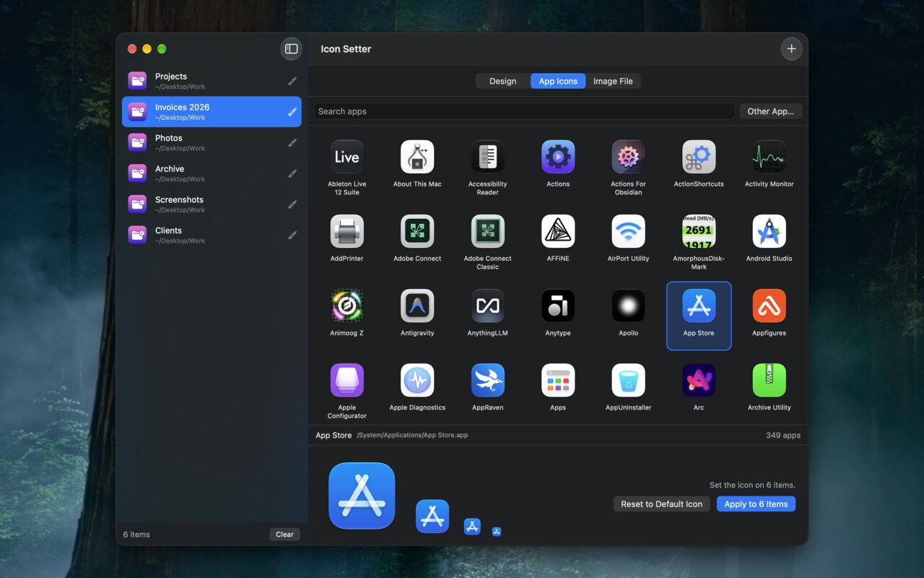Click the paintbrush icon for Photos

click(292, 142)
